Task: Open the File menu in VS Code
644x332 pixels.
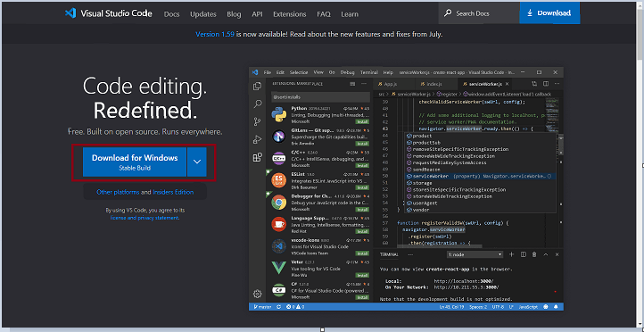Action: pos(268,72)
